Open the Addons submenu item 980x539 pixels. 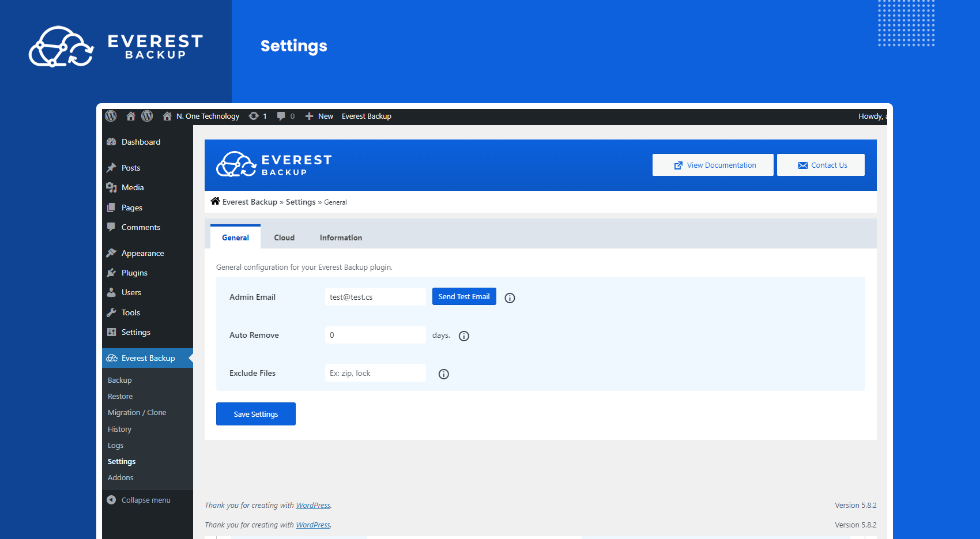(120, 477)
